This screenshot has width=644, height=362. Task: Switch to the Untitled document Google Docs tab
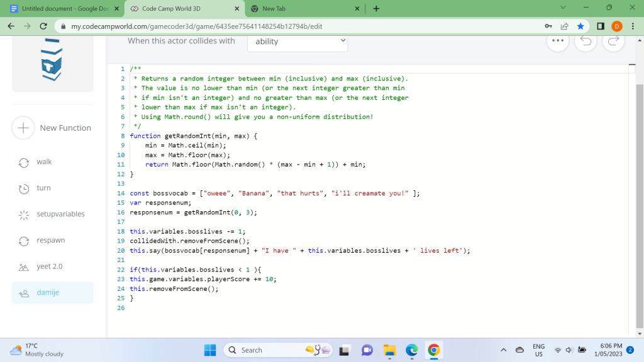pos(62,9)
